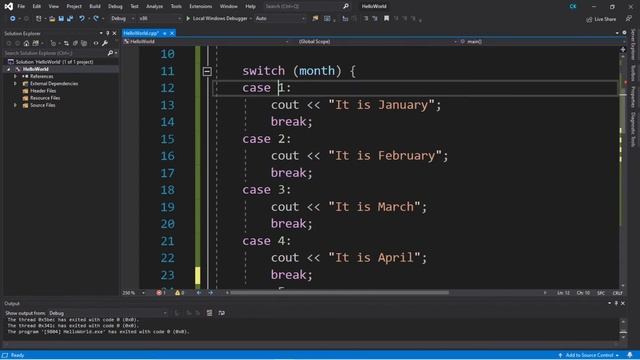Open the Project menu
The image size is (640, 360).
pos(74,7)
